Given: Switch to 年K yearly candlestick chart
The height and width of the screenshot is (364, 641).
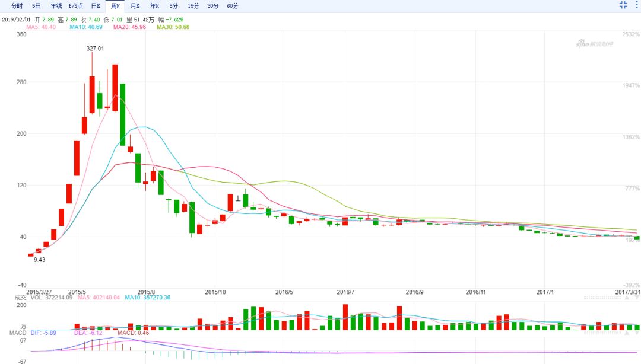Looking at the screenshot, I should tap(154, 6).
